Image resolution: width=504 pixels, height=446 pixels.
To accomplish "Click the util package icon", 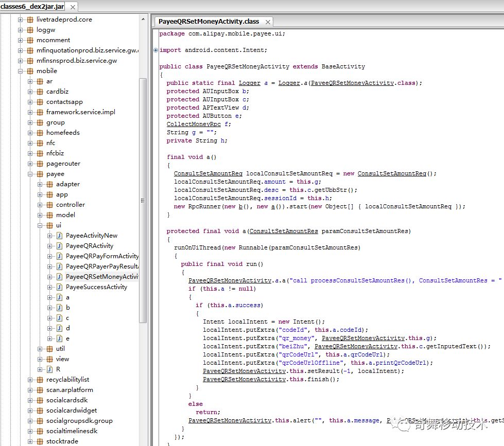I will point(49,349).
